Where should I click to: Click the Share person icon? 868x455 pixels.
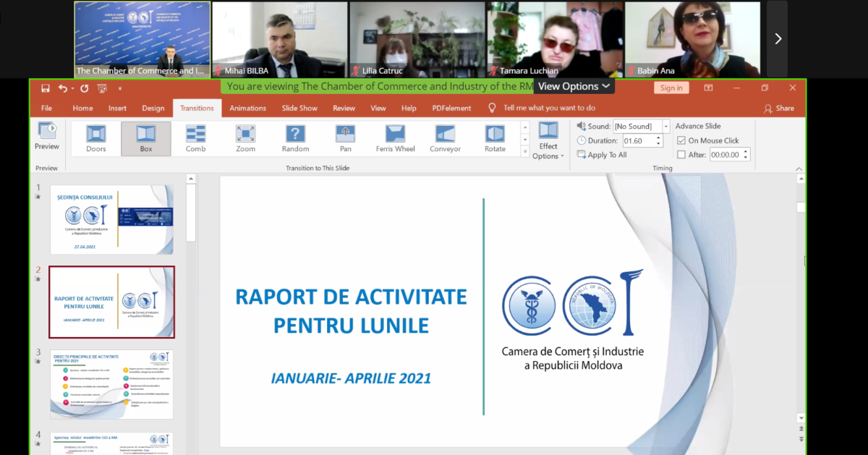(767, 109)
